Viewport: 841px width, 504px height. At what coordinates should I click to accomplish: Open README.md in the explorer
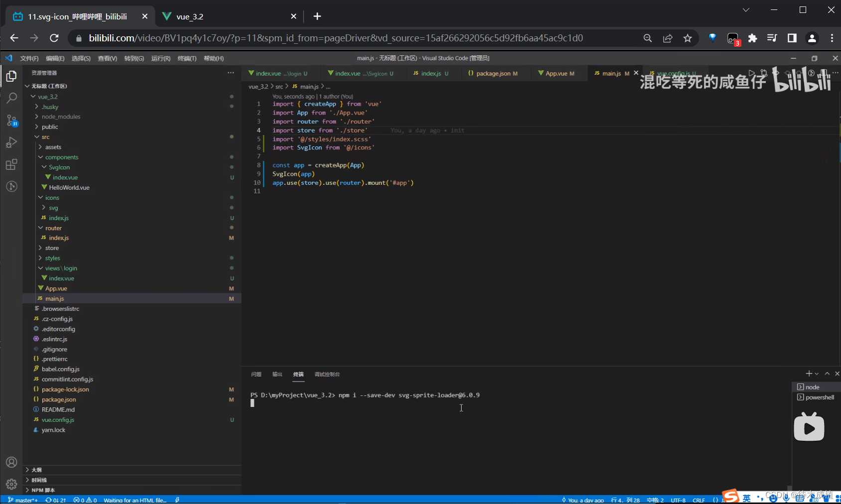click(58, 409)
